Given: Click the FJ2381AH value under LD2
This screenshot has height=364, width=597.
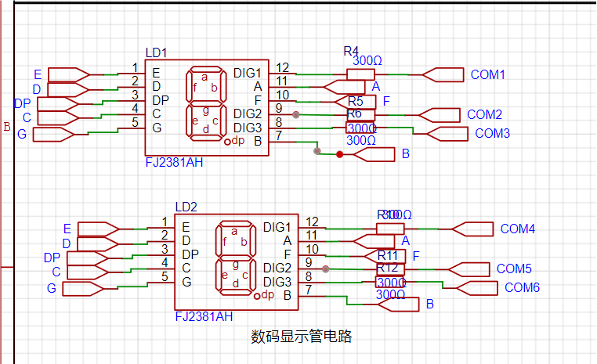Looking at the screenshot, I should click(x=204, y=316).
